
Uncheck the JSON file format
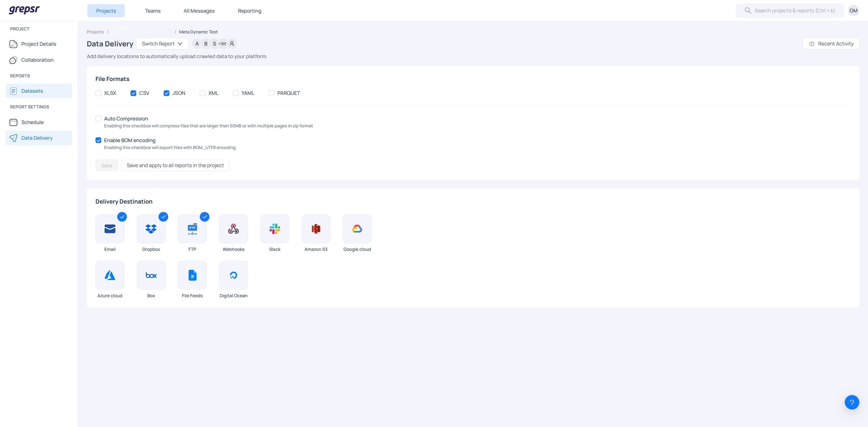166,93
